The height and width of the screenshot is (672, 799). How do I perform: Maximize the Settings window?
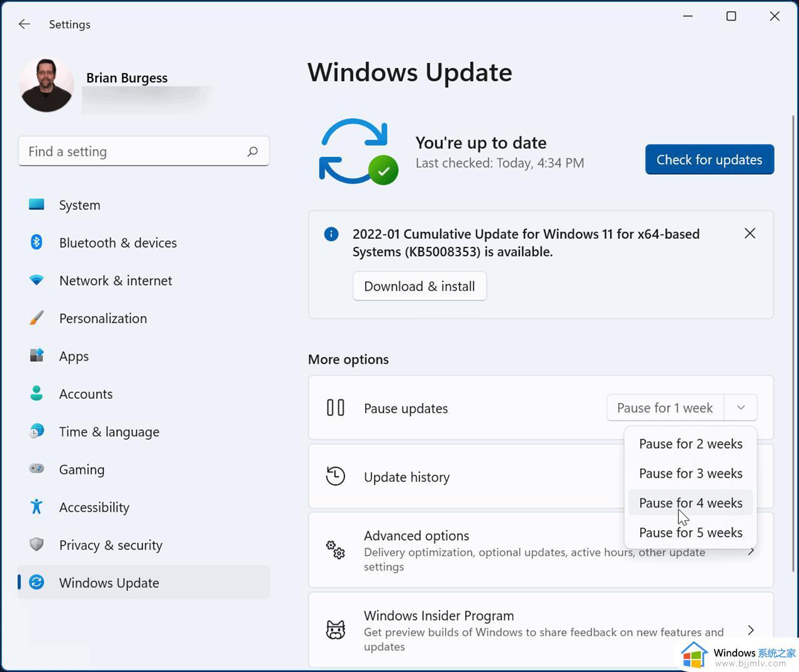pyautogui.click(x=731, y=16)
